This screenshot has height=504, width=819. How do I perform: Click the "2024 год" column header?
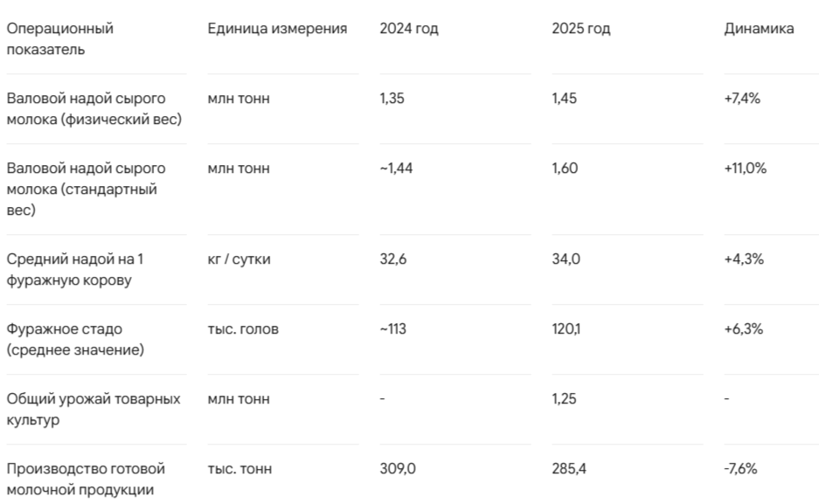[409, 28]
